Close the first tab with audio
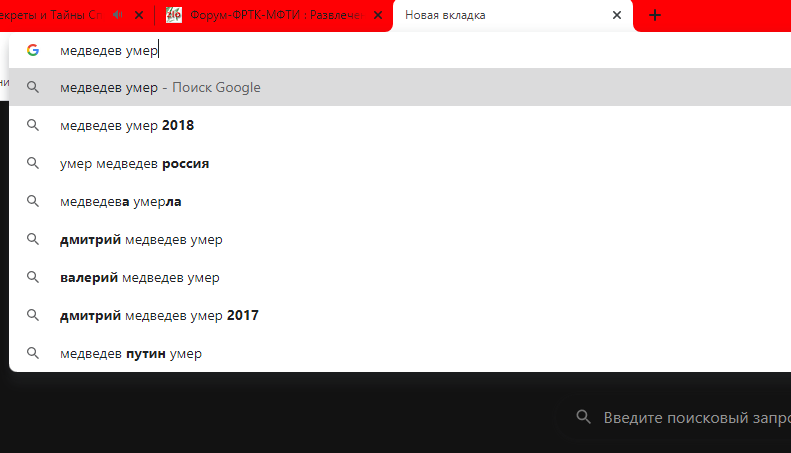Image resolution: width=791 pixels, height=453 pixels. [139, 15]
